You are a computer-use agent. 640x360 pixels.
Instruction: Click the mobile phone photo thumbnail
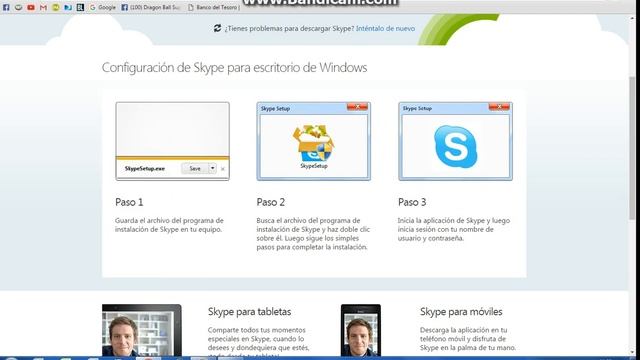coord(361,330)
